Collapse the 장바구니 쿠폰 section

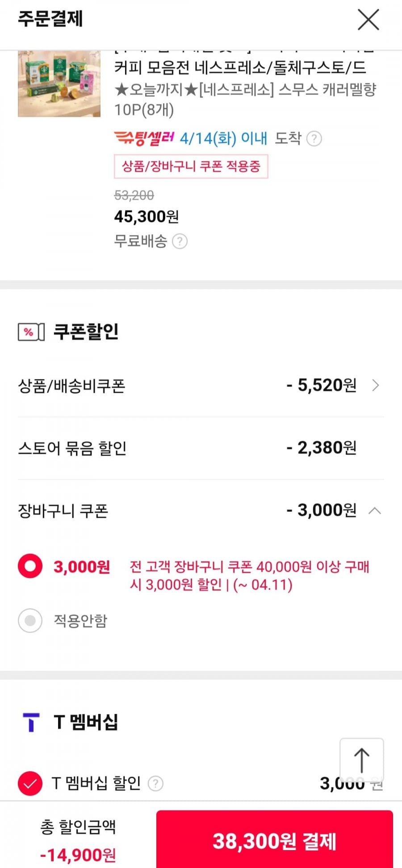375,511
